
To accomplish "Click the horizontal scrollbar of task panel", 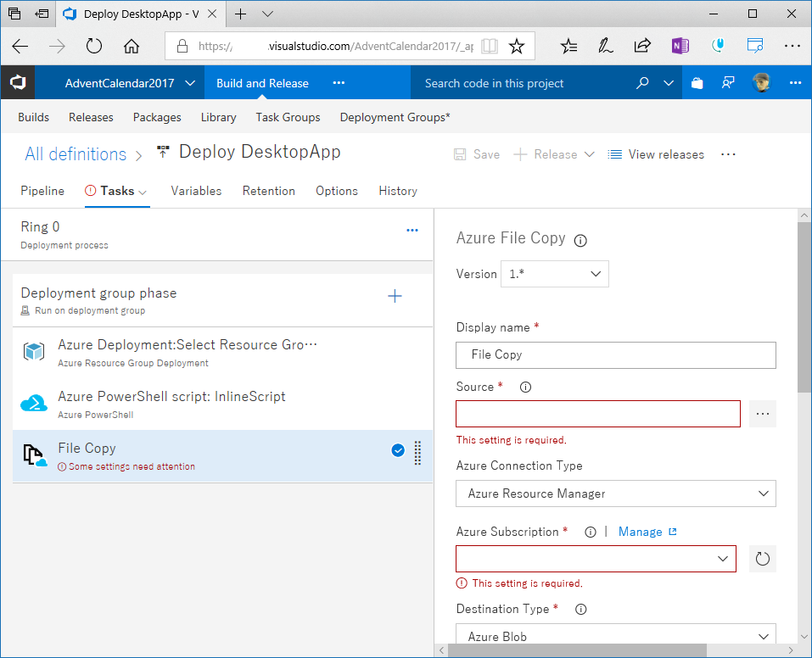I will [578, 650].
